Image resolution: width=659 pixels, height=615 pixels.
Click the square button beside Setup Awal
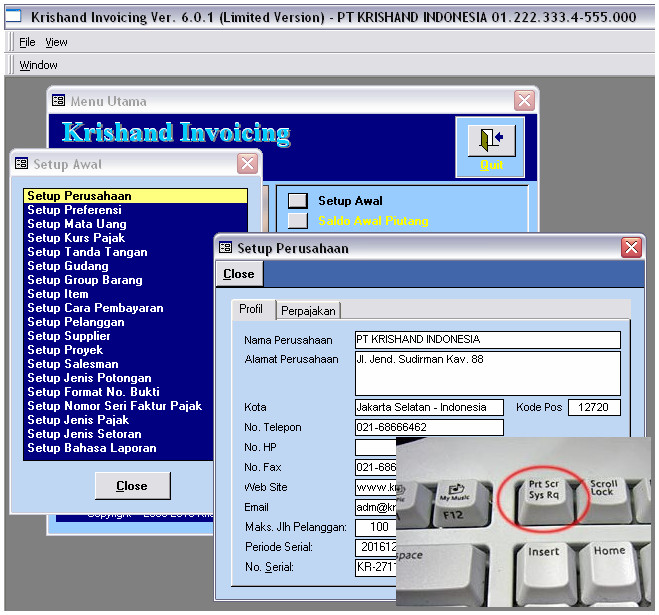298,201
